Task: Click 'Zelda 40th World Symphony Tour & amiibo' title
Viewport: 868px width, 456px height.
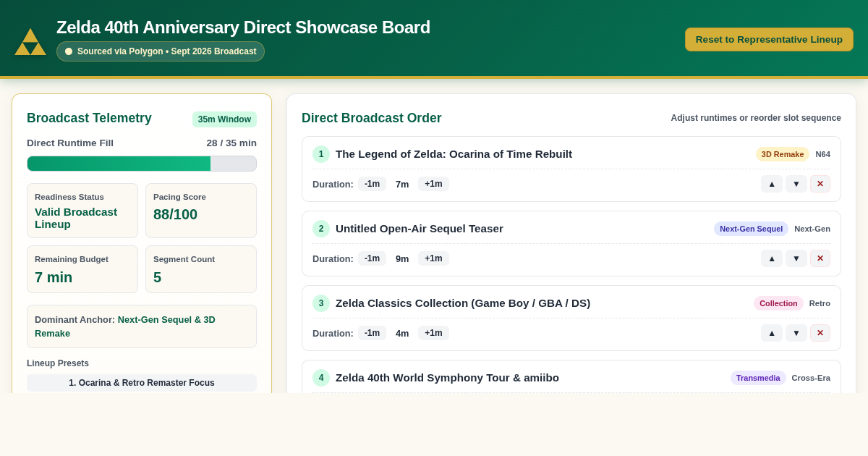Action: (447, 378)
